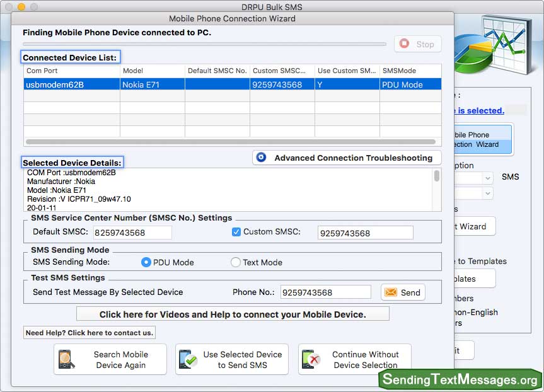This screenshot has width=544, height=392.
Task: Click Custom SMSC column header
Action: pos(282,71)
